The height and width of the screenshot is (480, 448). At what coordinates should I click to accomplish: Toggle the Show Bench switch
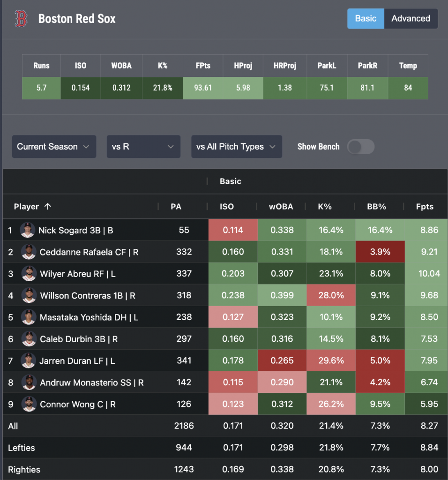(x=360, y=147)
